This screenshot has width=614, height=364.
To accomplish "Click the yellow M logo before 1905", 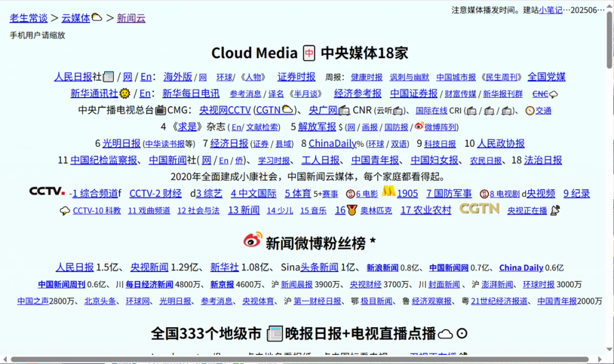I will (x=389, y=191).
